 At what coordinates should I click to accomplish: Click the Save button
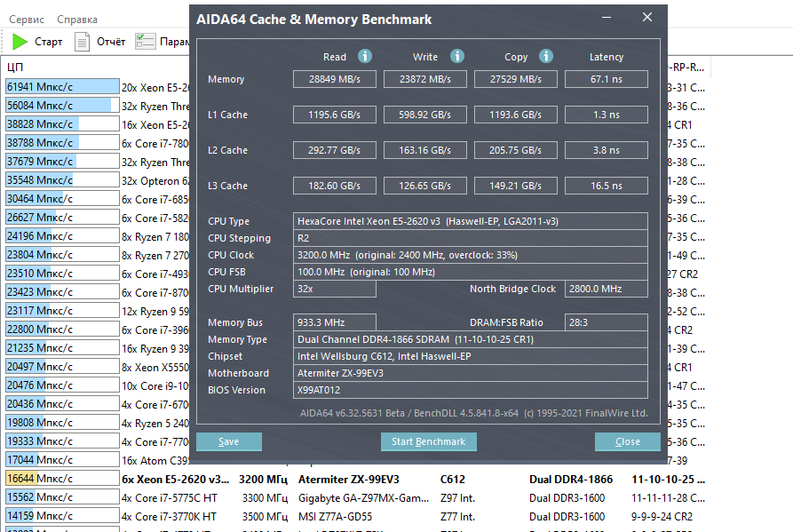click(x=228, y=441)
